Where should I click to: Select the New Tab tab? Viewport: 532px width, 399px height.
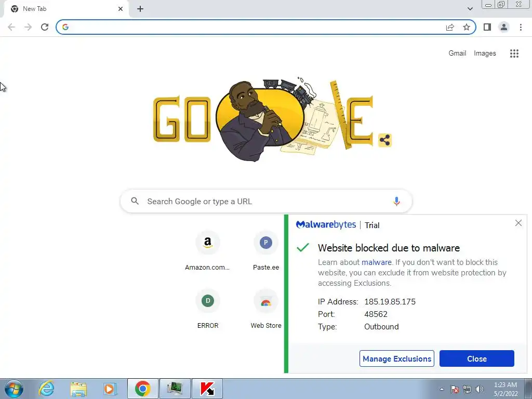[x=66, y=9]
